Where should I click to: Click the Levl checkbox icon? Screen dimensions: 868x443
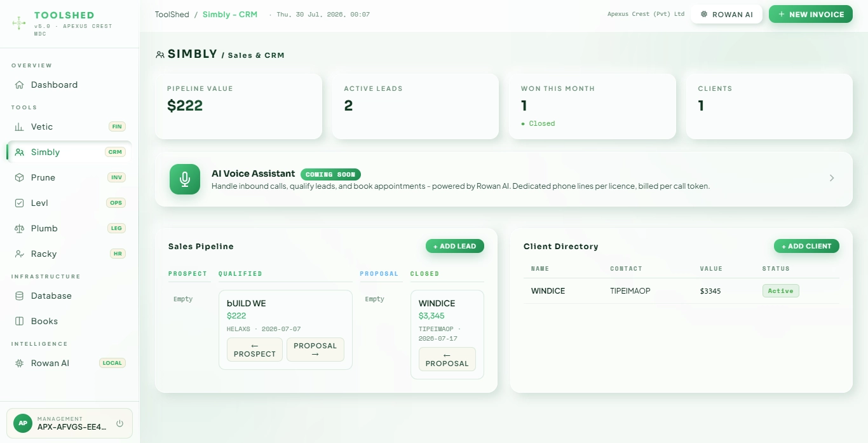(19, 203)
